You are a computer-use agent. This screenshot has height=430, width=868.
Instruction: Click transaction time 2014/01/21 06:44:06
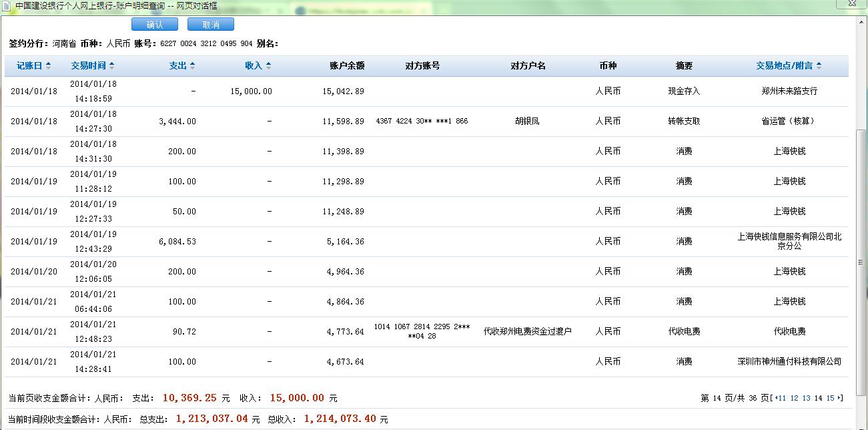93,302
